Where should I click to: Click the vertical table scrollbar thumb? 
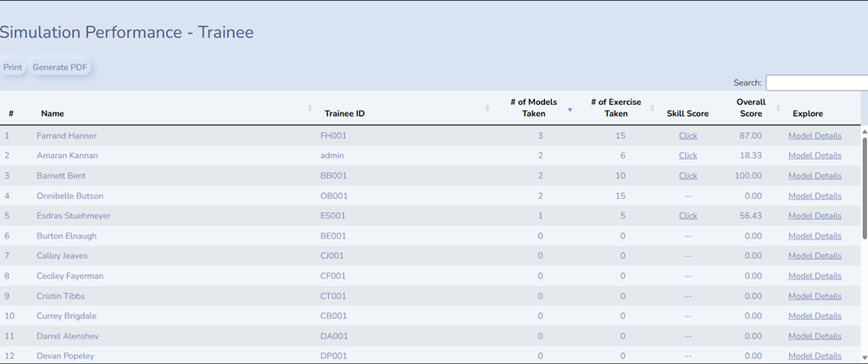[x=865, y=188]
